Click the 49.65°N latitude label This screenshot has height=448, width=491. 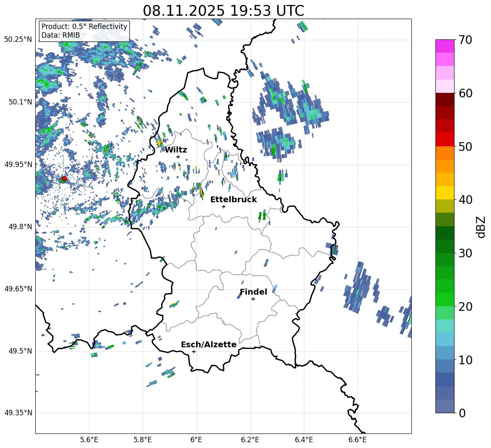pos(18,288)
